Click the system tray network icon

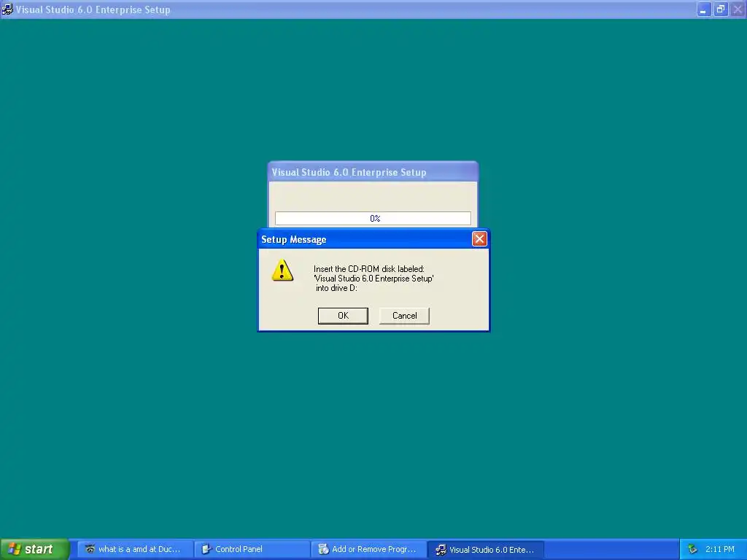point(693,550)
